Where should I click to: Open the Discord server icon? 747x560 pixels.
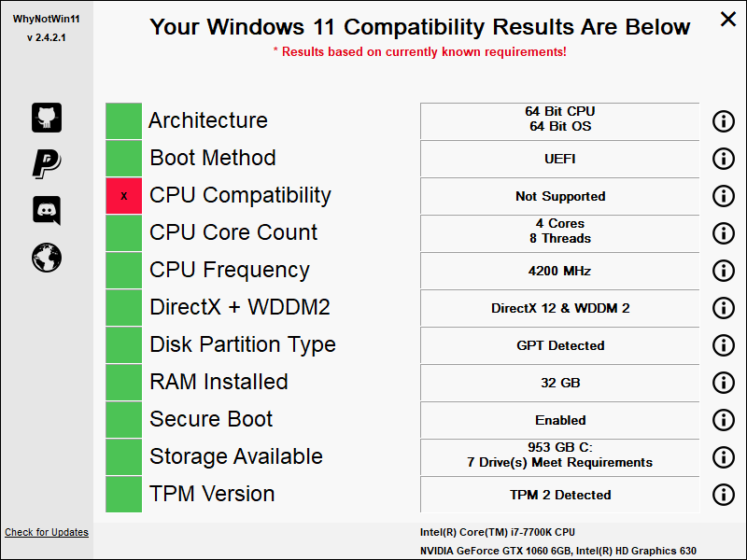click(x=47, y=211)
